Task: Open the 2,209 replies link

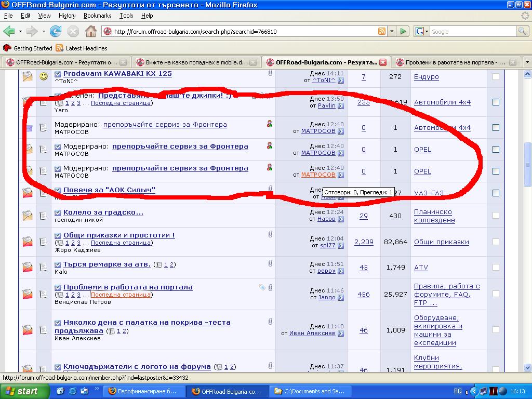Action: pos(364,242)
